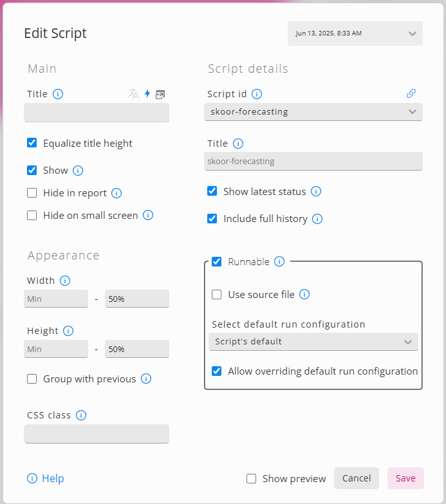Click the Cancel button
The height and width of the screenshot is (504, 446).
[x=357, y=478]
